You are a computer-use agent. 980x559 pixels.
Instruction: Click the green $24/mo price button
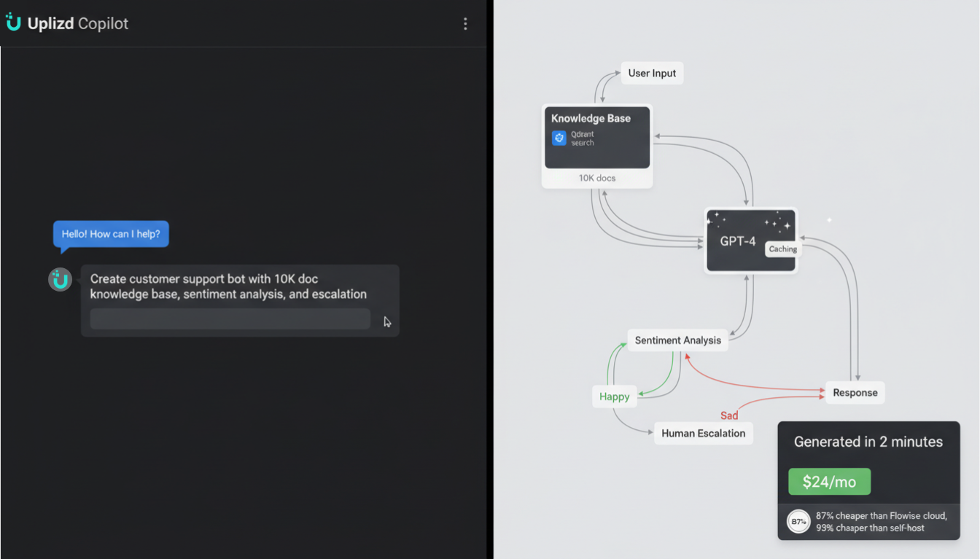(829, 481)
